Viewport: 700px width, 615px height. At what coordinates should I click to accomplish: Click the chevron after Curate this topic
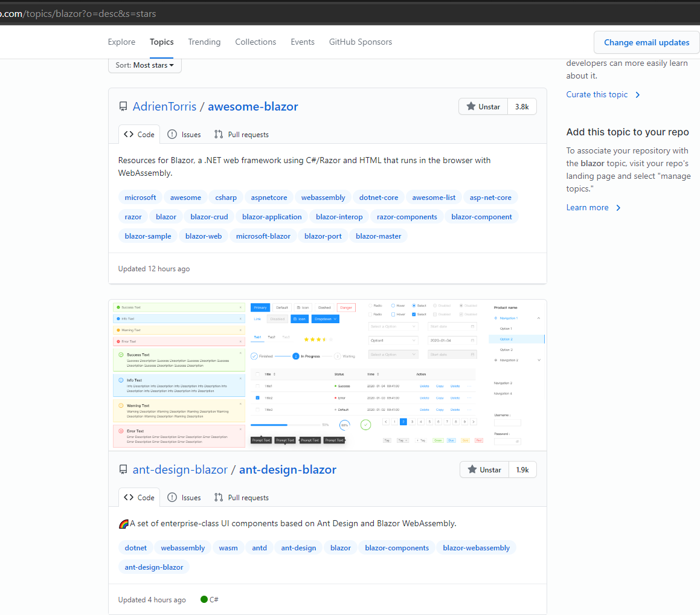tap(638, 95)
